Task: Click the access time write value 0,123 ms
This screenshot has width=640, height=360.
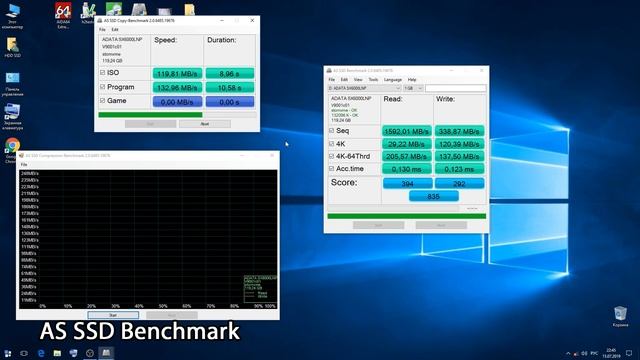Action: click(459, 169)
